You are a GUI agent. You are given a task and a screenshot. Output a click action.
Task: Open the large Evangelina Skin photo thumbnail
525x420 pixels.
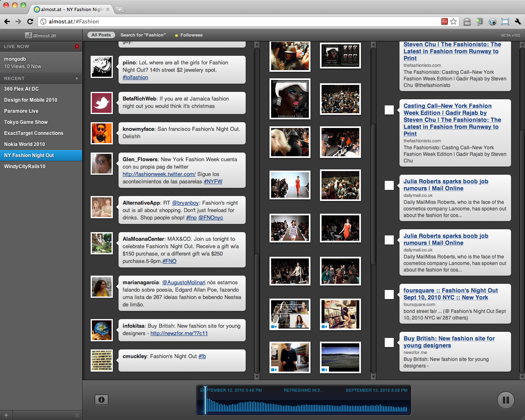pos(290,99)
